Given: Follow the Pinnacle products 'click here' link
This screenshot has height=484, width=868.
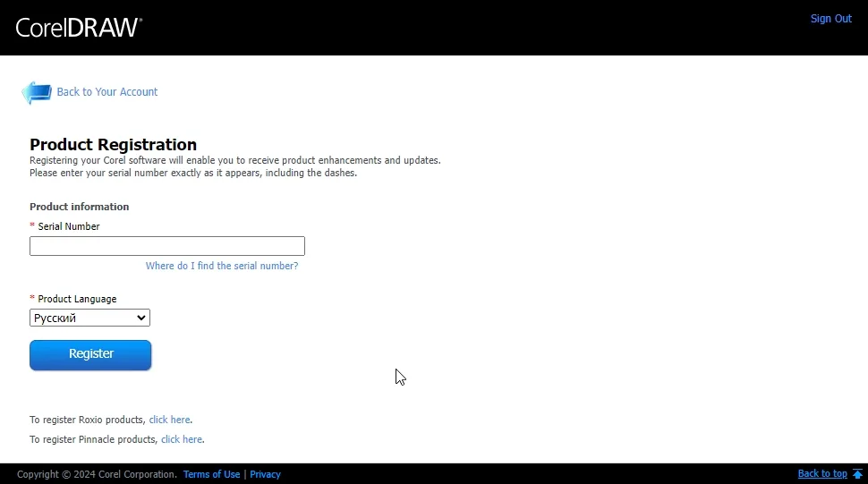Looking at the screenshot, I should pos(182,439).
